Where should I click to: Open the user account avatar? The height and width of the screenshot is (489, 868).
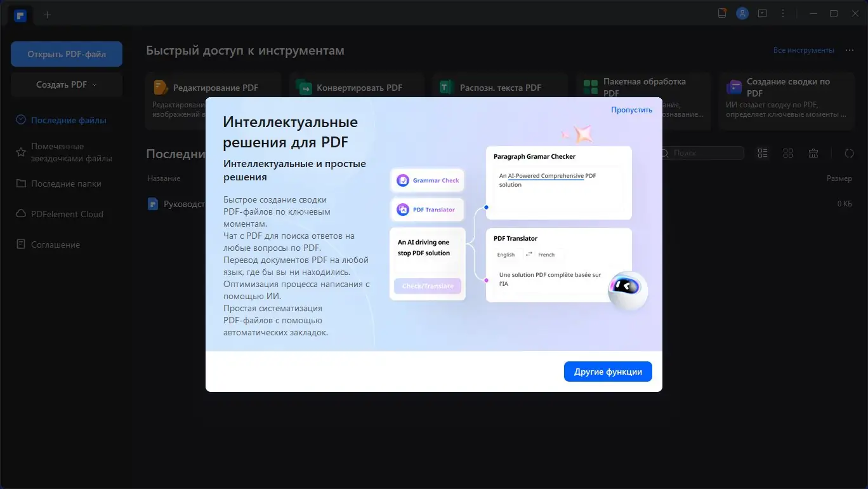[x=742, y=13]
